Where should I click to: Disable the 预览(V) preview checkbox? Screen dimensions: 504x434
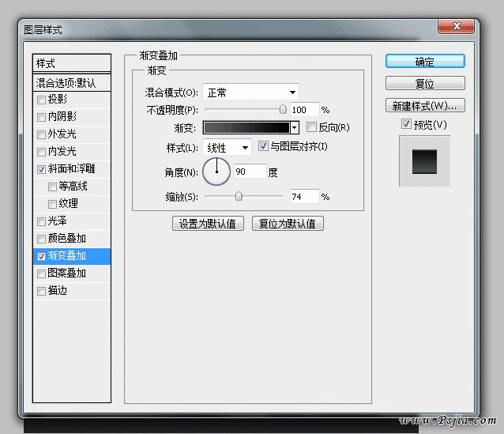click(406, 124)
